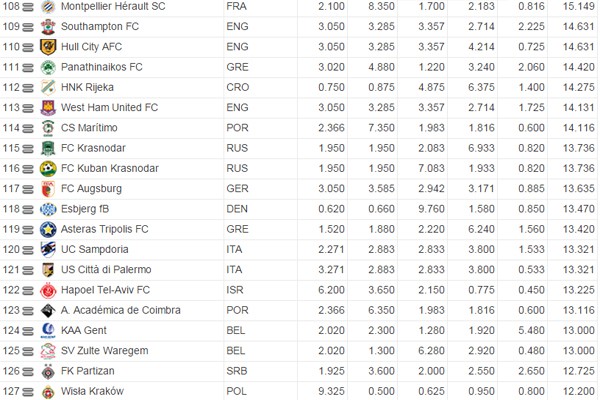Click the Asteras Tripolis star crest
This screenshot has height=400, width=600.
pos(47,228)
